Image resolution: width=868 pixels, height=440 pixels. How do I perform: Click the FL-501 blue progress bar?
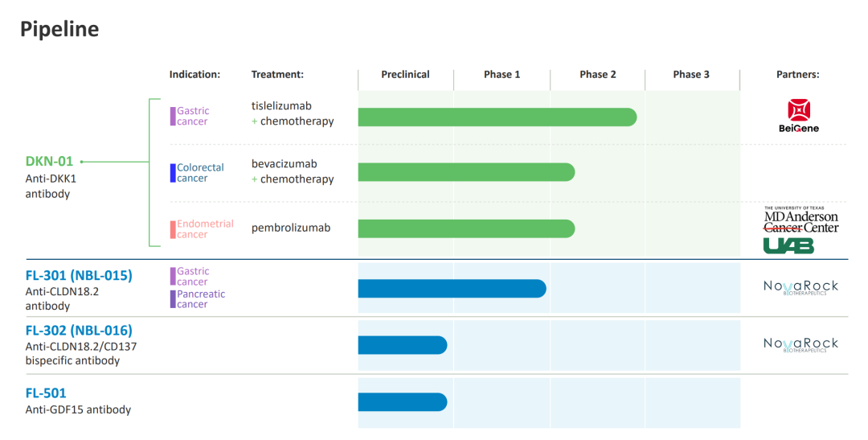point(402,401)
